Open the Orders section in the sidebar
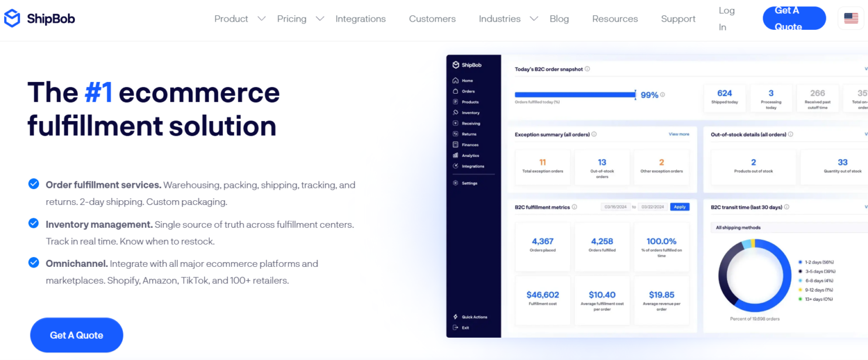This screenshot has height=360, width=868. (456, 91)
